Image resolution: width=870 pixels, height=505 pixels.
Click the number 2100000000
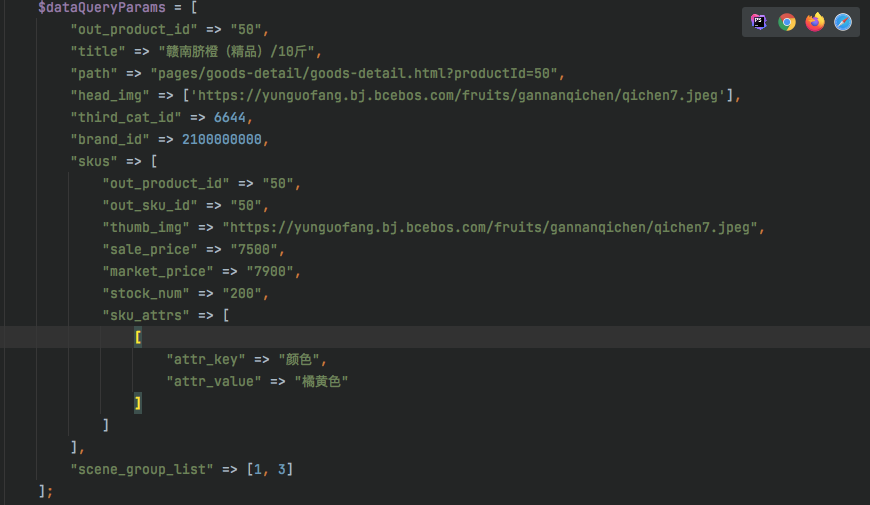point(222,139)
